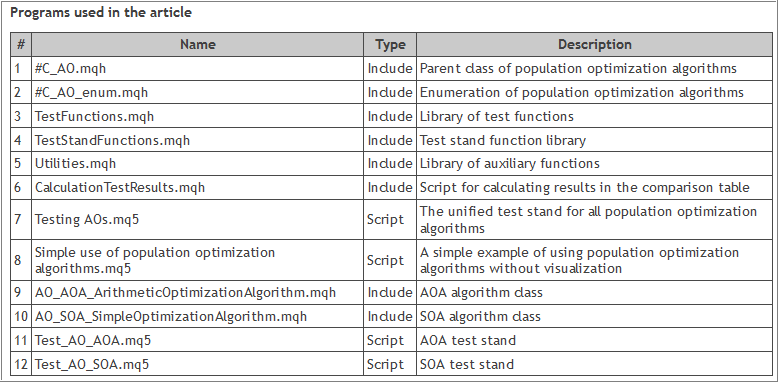The height and width of the screenshot is (382, 778).
Task: Click the 'Programs used in the article' heading
Action: 101,12
